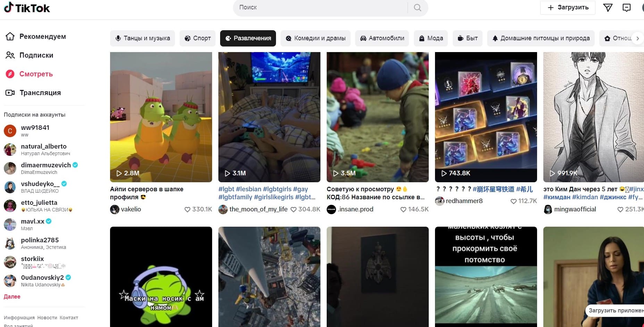644x327 pixels.
Task: Open 0udanovskiy2 account avatar
Action: click(x=10, y=281)
